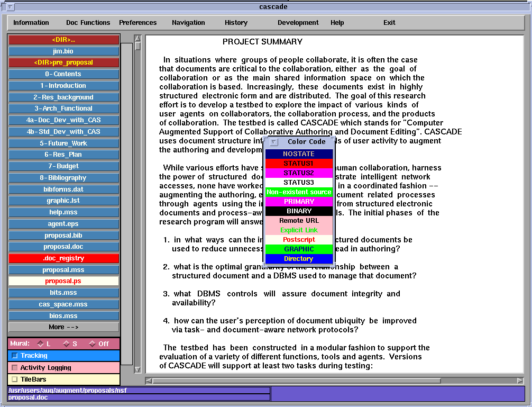
Task: Open the 7-Budget section
Action: [x=63, y=166]
